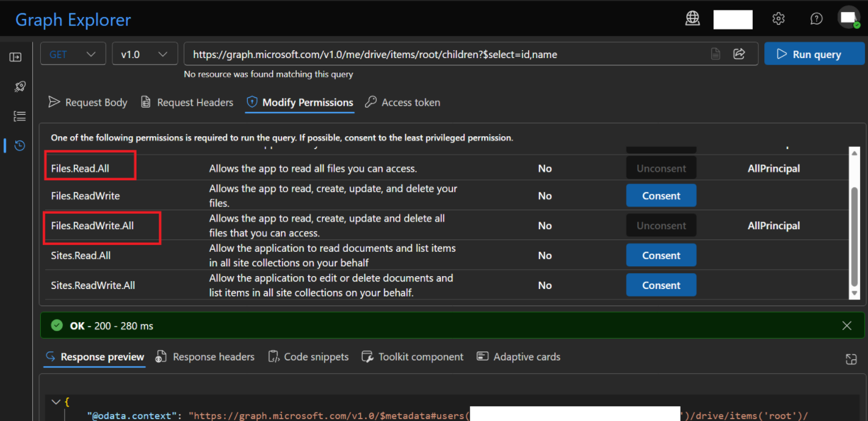Viewport: 868px width, 421px height.
Task: Click the query URL input field
Action: pyautogui.click(x=444, y=54)
